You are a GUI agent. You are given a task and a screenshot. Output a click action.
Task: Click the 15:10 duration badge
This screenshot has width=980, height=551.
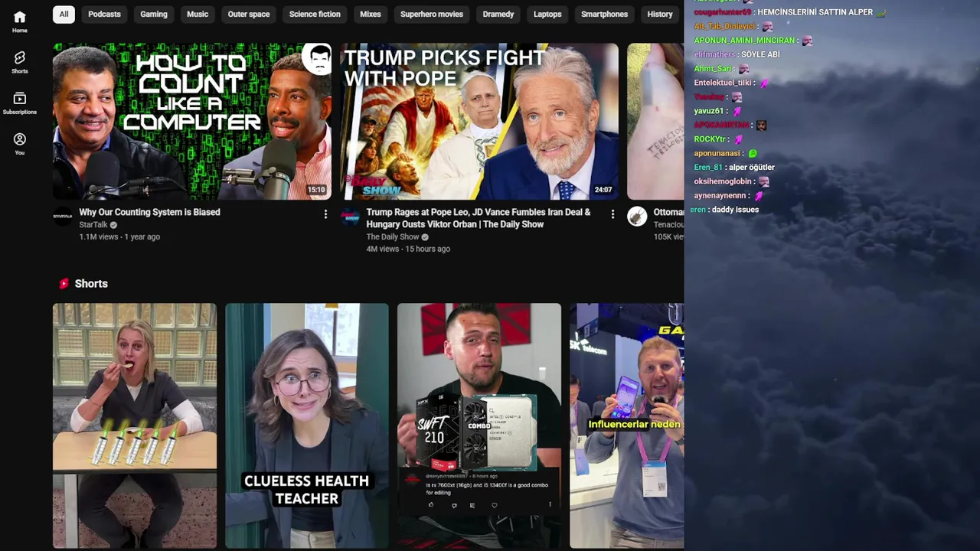pos(316,190)
